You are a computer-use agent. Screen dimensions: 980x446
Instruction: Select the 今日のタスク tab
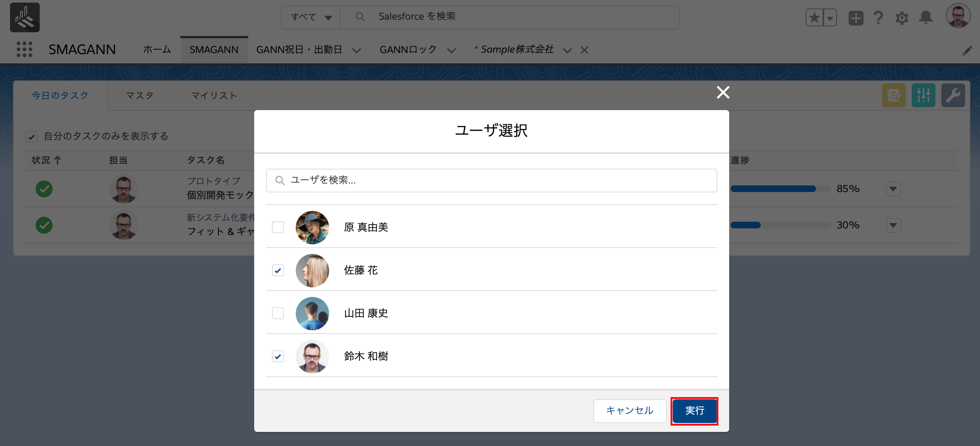pyautogui.click(x=60, y=95)
